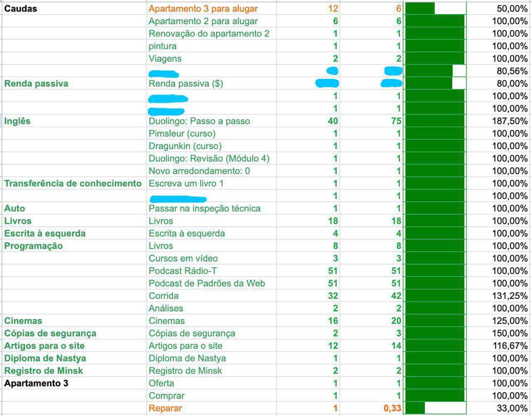Select 'Duolingo: Revisão (Módulo 4)' cell
Screen dimensions: 532x416
point(212,158)
